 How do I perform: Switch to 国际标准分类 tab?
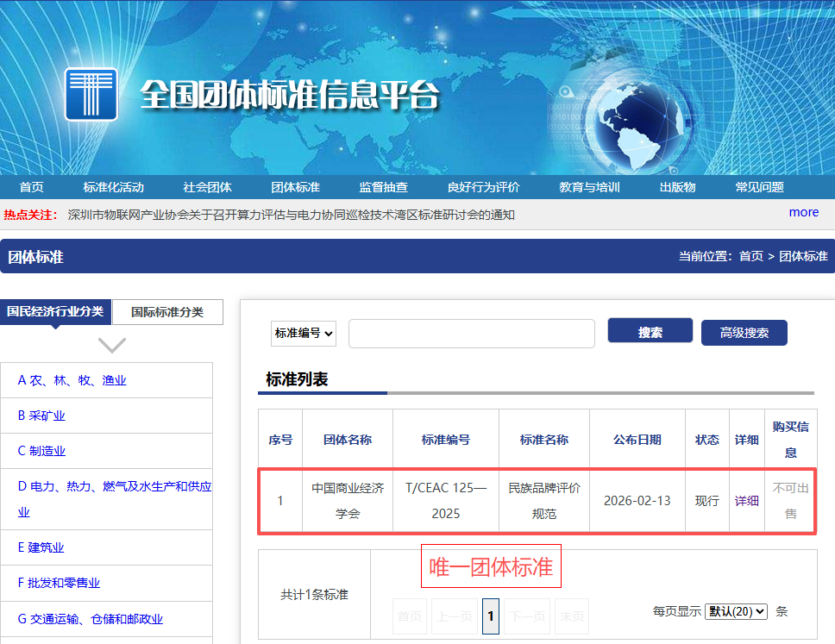pyautogui.click(x=167, y=312)
